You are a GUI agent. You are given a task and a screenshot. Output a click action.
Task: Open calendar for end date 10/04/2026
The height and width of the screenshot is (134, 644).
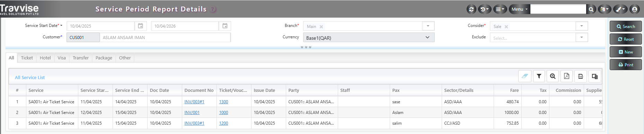coord(225,26)
